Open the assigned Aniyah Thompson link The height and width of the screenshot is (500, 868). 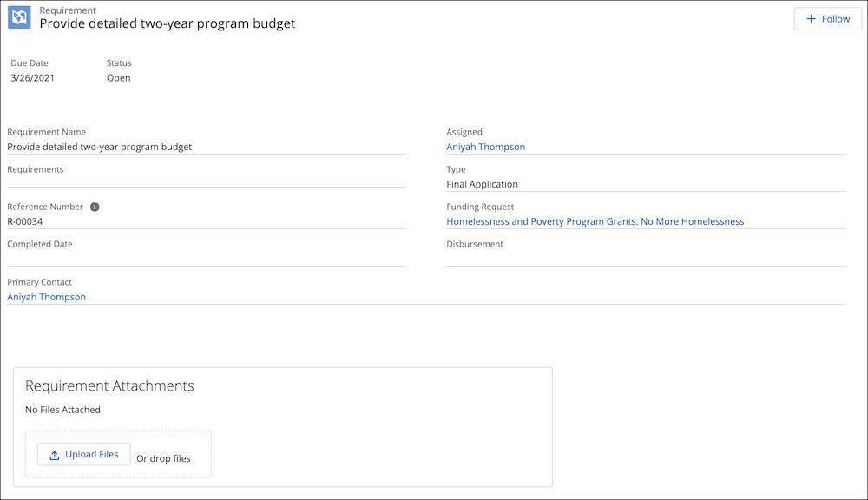pos(485,147)
